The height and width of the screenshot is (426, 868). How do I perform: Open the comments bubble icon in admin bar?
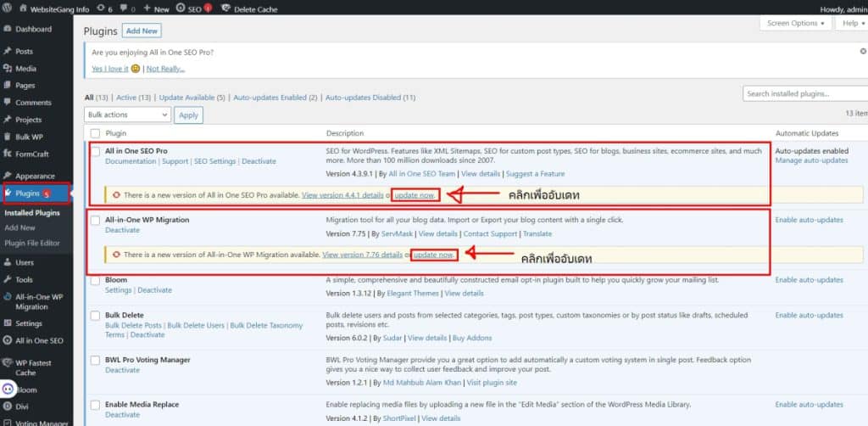pyautogui.click(x=123, y=8)
